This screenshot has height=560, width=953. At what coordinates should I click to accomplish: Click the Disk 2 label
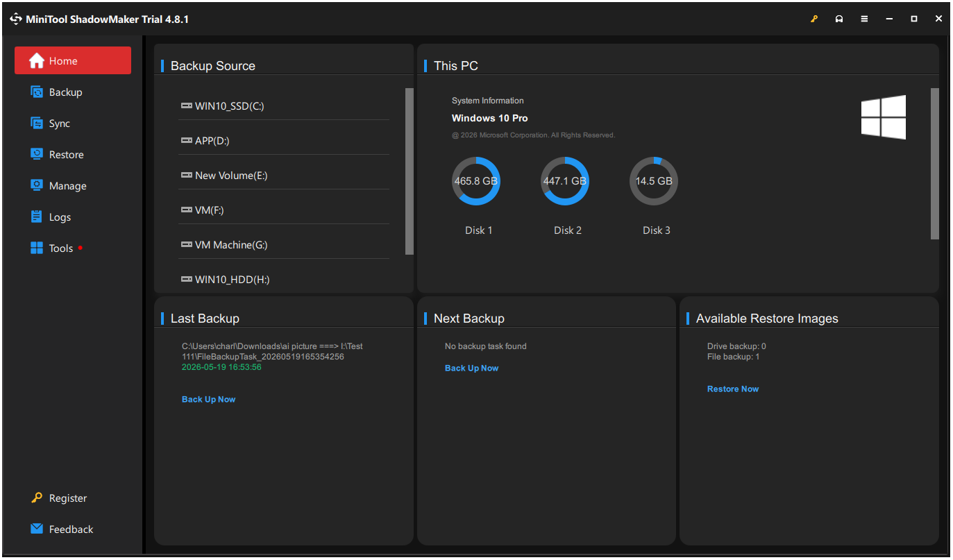[568, 230]
